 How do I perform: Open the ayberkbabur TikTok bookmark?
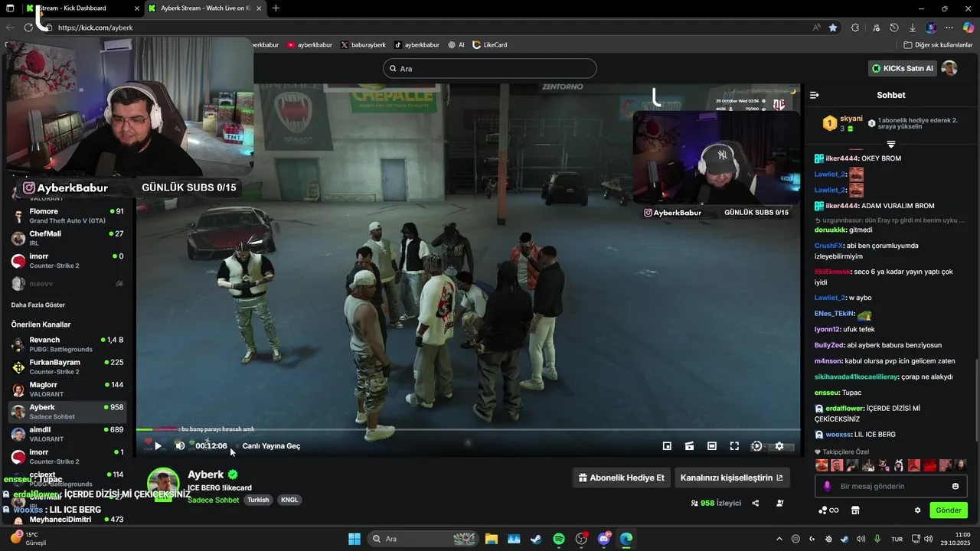(x=416, y=45)
